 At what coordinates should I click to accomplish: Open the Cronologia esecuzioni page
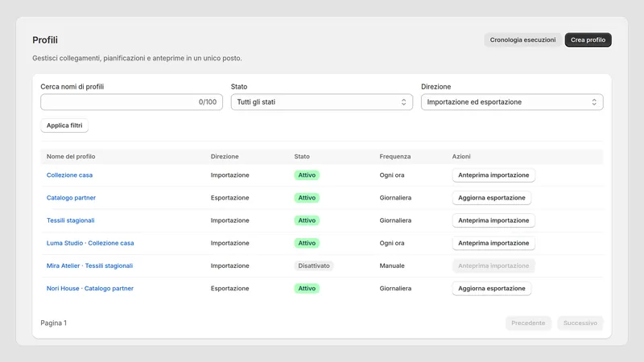click(522, 39)
